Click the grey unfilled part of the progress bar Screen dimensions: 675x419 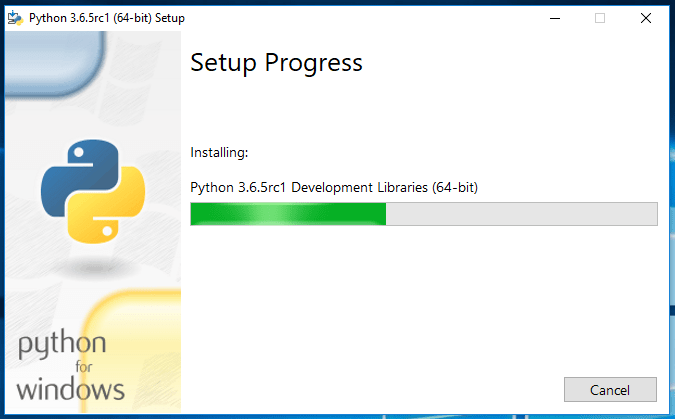click(520, 214)
